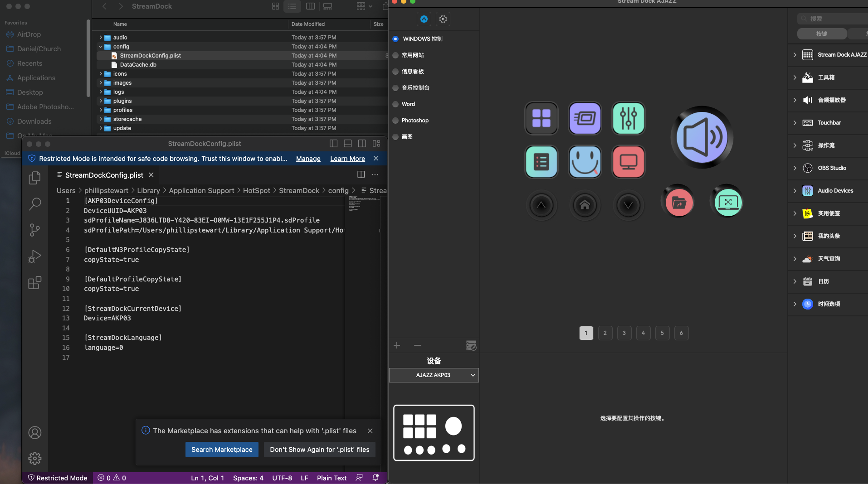This screenshot has width=868, height=484.
Task: Click the Manage link in banner
Action: click(308, 159)
